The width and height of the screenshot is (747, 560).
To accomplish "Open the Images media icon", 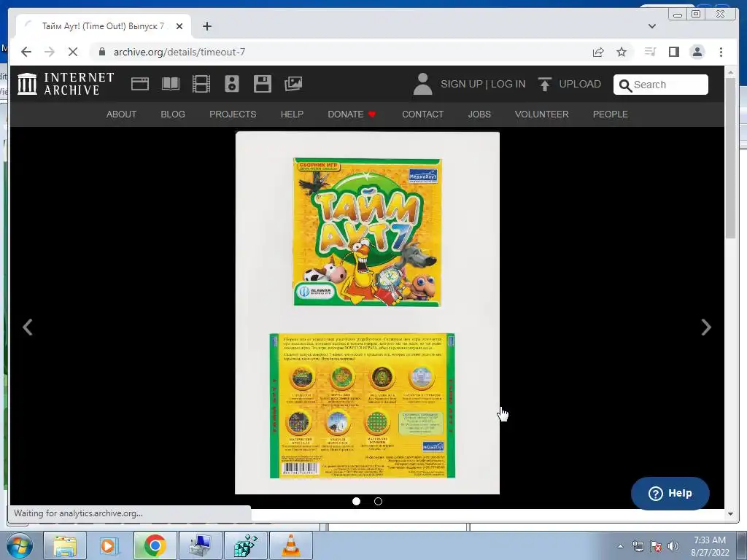I will pyautogui.click(x=293, y=85).
